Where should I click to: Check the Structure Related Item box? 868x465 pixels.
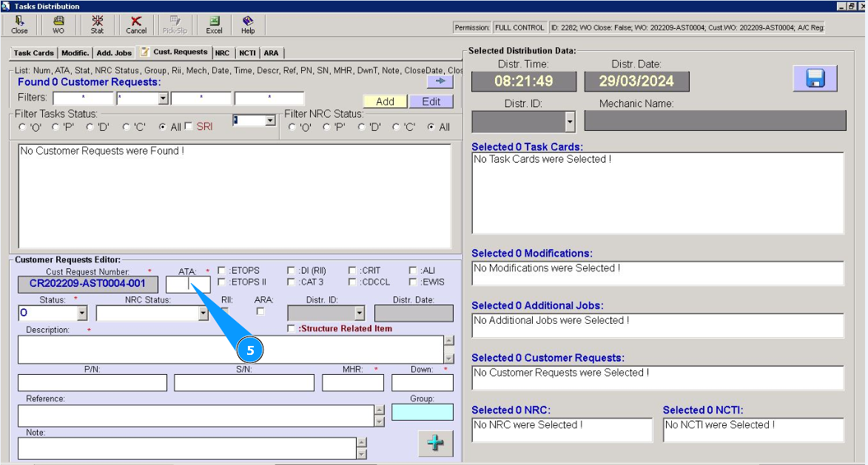pos(292,328)
